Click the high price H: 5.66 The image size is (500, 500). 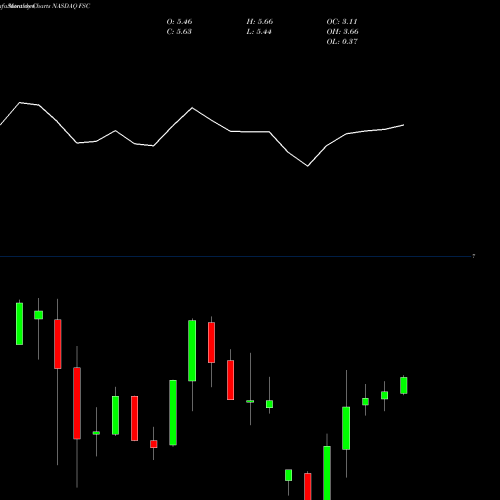260,22
